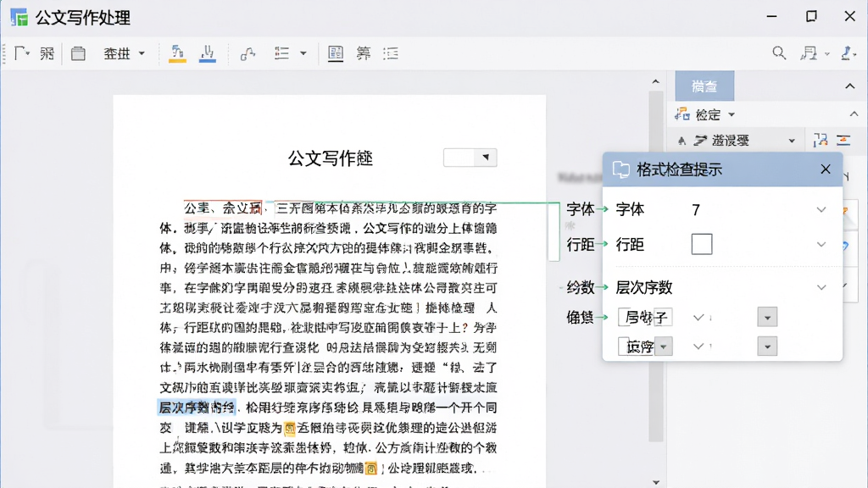Toggle the checkbox in the dialog's fourth row
This screenshot has height=488, width=868.
[624, 317]
